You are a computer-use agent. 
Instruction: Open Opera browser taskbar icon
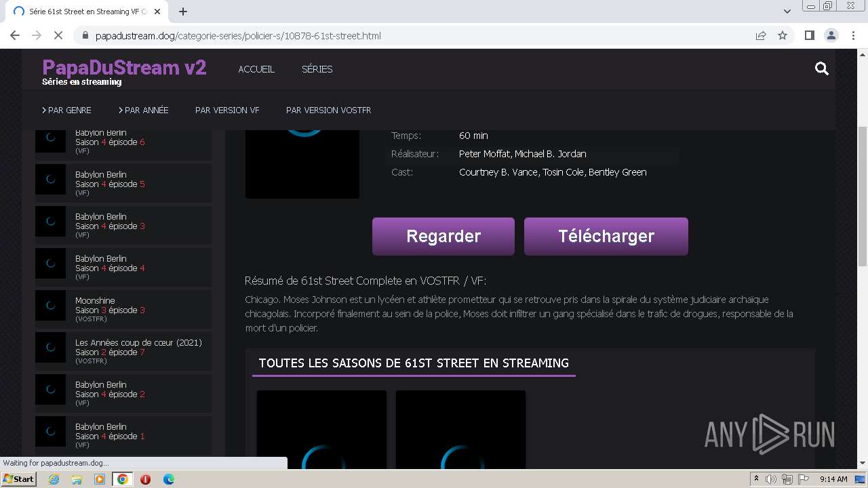[145, 479]
